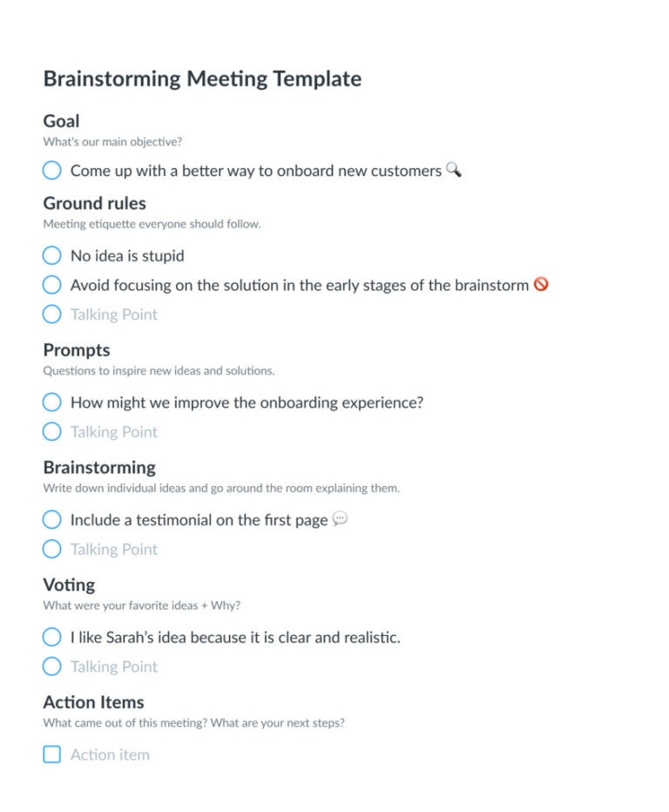Check off 'Come up with a better way' goal

tap(51, 170)
